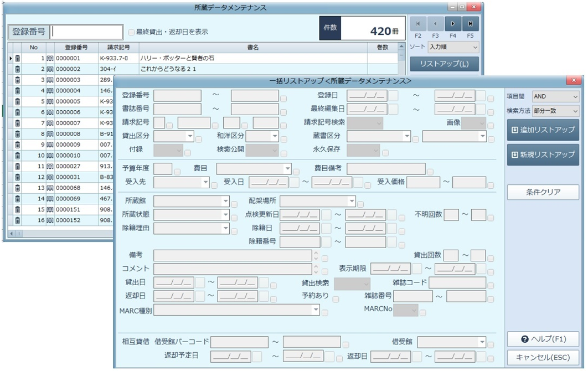Image resolution: width=588 pixels, height=371 pixels.
Task: Click the 費目備考 text field
Action: [x=386, y=169]
